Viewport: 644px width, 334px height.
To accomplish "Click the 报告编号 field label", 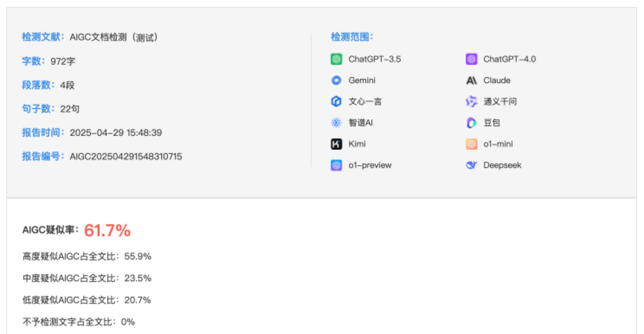I will click(43, 156).
